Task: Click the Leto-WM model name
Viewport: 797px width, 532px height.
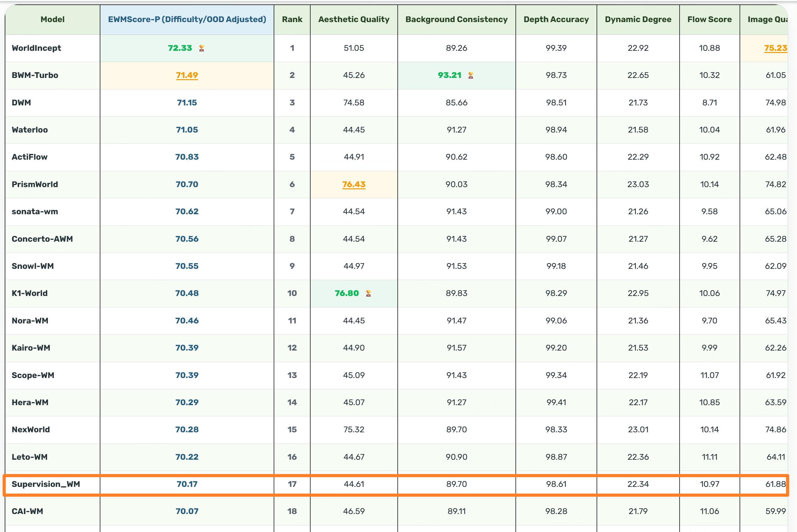Action: click(x=30, y=457)
